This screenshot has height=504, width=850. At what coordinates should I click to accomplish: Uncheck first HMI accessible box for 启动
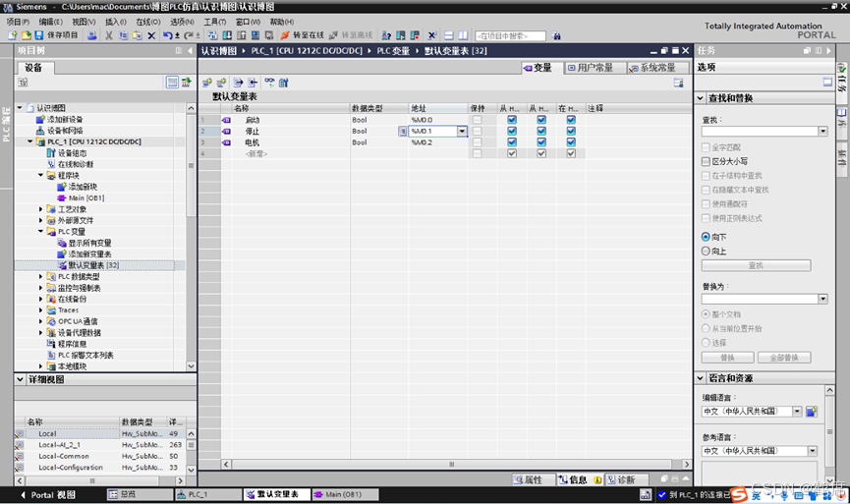pyautogui.click(x=512, y=120)
